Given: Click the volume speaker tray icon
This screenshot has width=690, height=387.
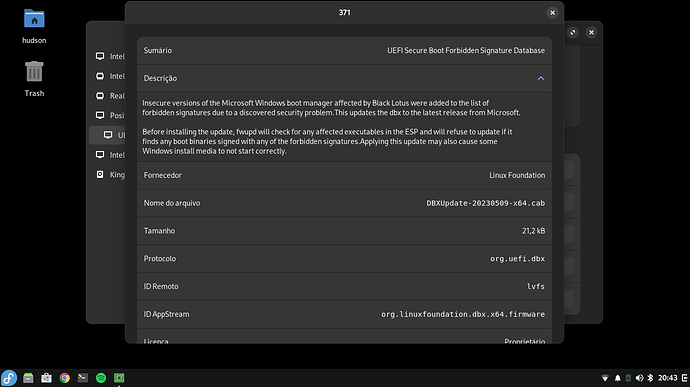Looking at the screenshot, I should [639, 378].
